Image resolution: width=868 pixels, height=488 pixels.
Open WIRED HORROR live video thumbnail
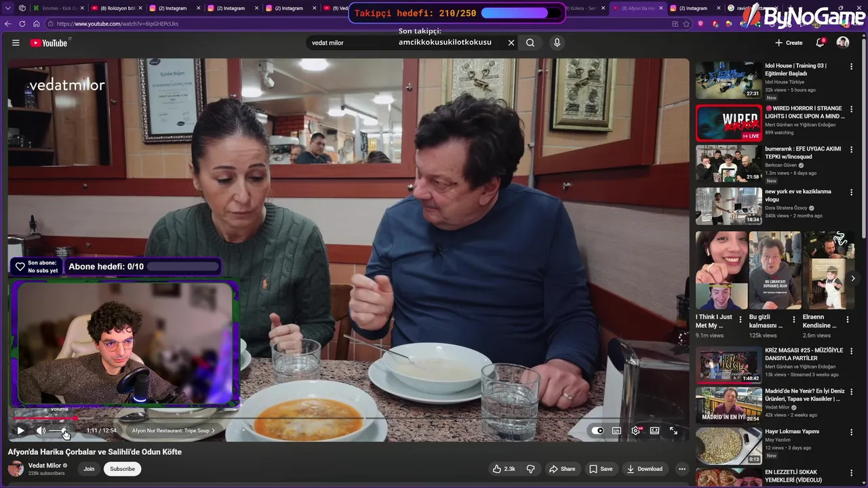coord(728,123)
